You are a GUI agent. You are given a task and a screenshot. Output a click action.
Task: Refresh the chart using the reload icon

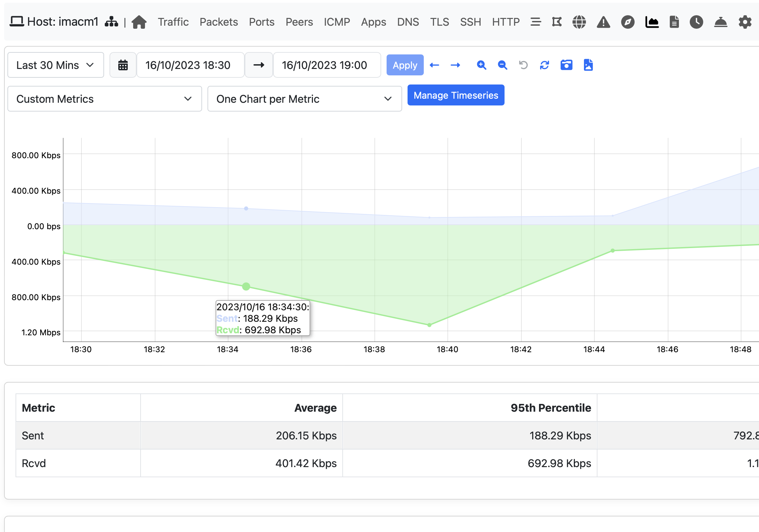544,65
